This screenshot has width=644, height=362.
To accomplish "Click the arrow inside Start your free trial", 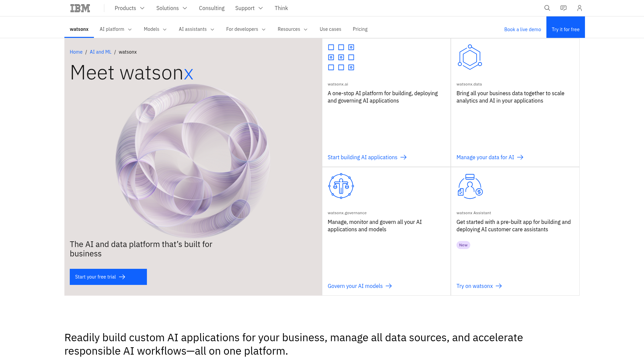I will coord(123,277).
